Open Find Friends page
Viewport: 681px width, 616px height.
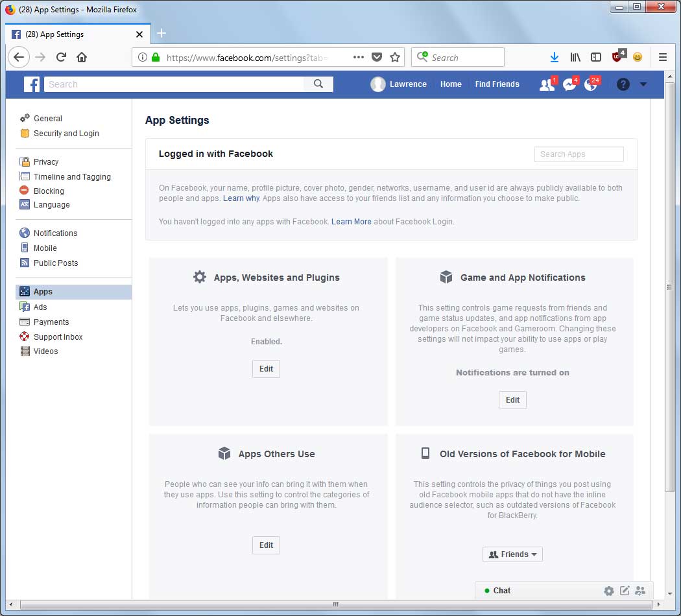tap(497, 84)
